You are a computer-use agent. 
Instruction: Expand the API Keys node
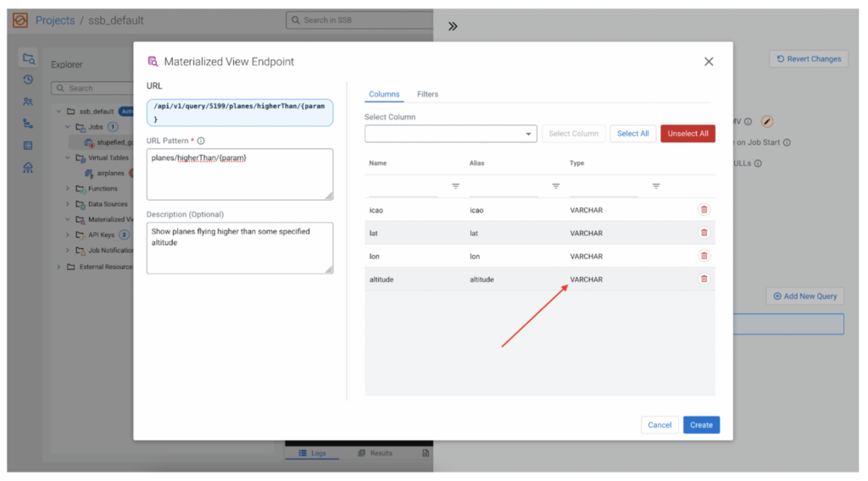click(x=68, y=235)
